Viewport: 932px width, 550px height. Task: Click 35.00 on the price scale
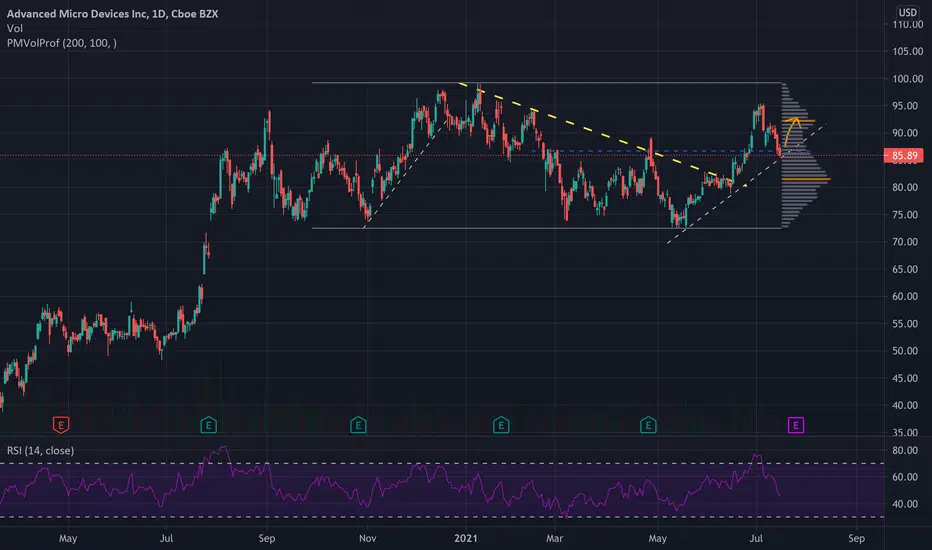[x=907, y=432]
